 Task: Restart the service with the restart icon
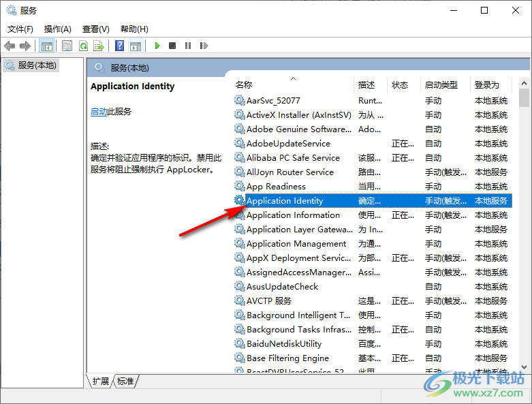204,46
